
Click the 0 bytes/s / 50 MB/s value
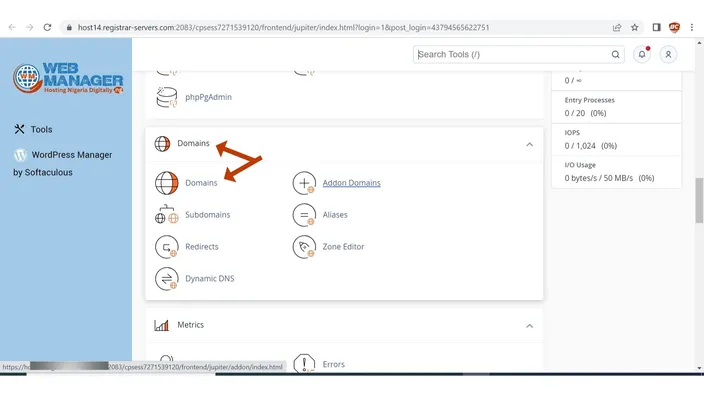(609, 178)
